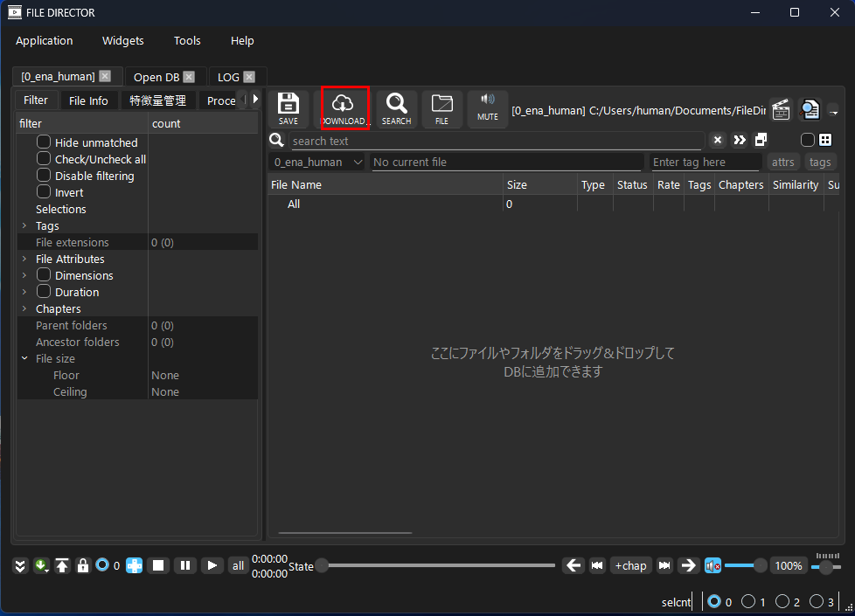Open the SEARCH magnifier tool

click(396, 109)
